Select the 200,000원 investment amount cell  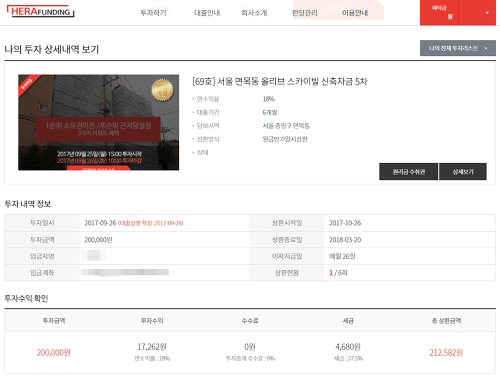point(98,240)
